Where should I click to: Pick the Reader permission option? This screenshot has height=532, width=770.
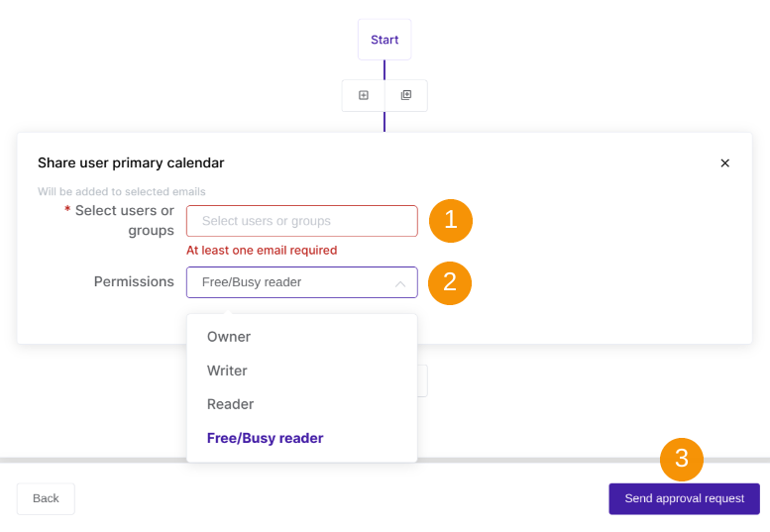(x=230, y=404)
